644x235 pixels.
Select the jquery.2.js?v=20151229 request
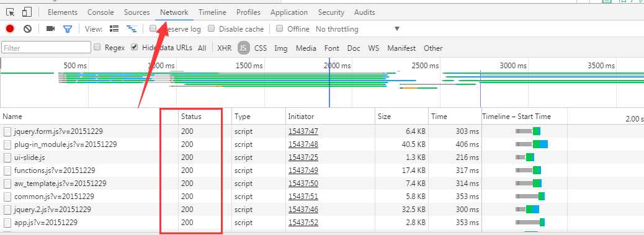pyautogui.click(x=53, y=210)
